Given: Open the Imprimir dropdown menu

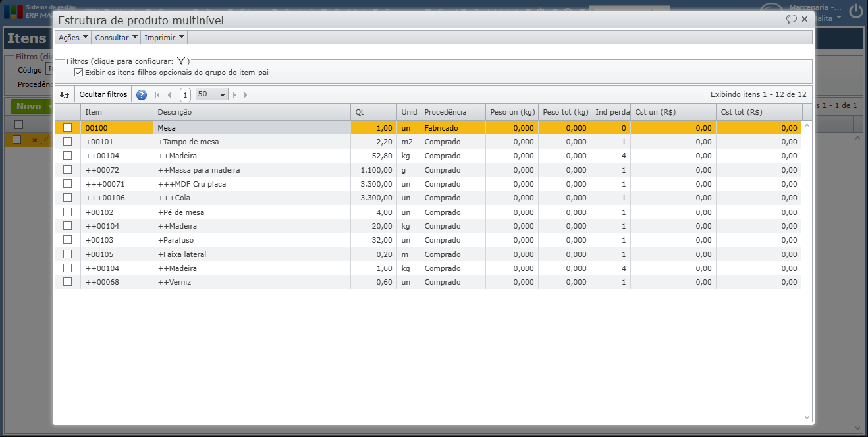Looking at the screenshot, I should [164, 38].
